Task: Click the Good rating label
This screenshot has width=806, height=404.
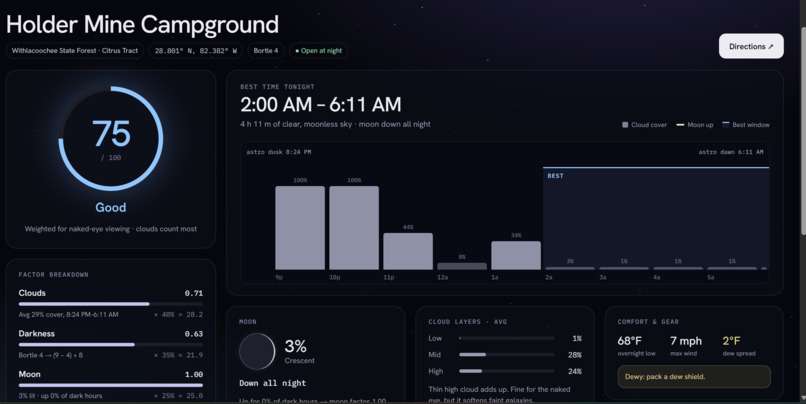Action: click(111, 207)
